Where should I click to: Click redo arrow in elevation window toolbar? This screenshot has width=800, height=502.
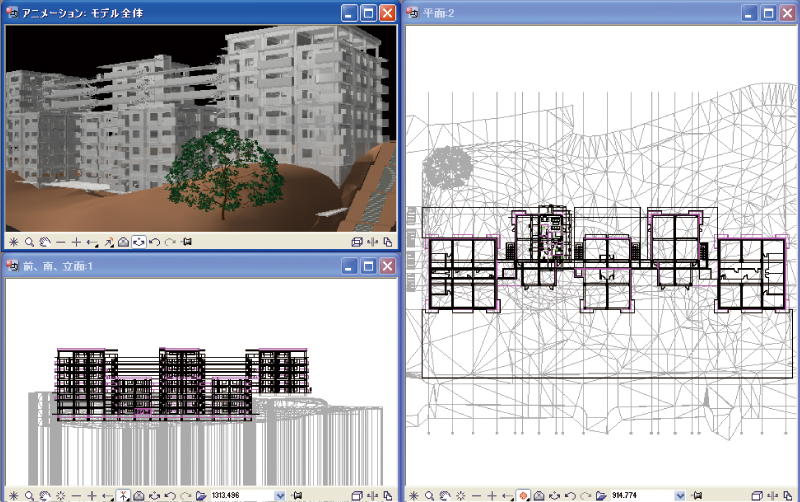[186, 495]
